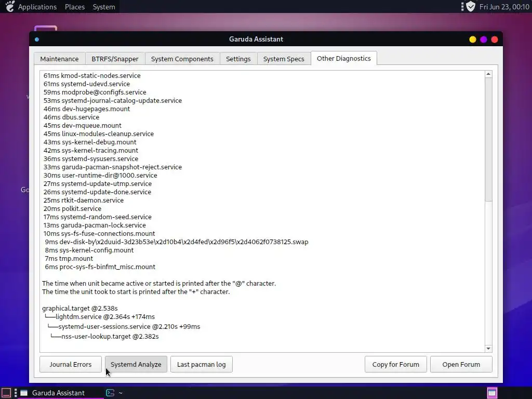Image resolution: width=532 pixels, height=399 pixels.
Task: Open the System menu
Action: (104, 7)
